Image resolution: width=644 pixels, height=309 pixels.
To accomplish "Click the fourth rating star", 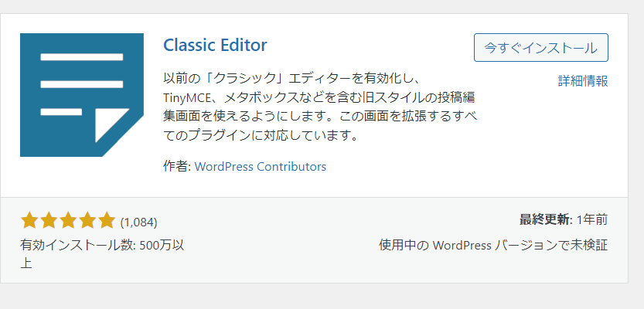I will pos(87,221).
